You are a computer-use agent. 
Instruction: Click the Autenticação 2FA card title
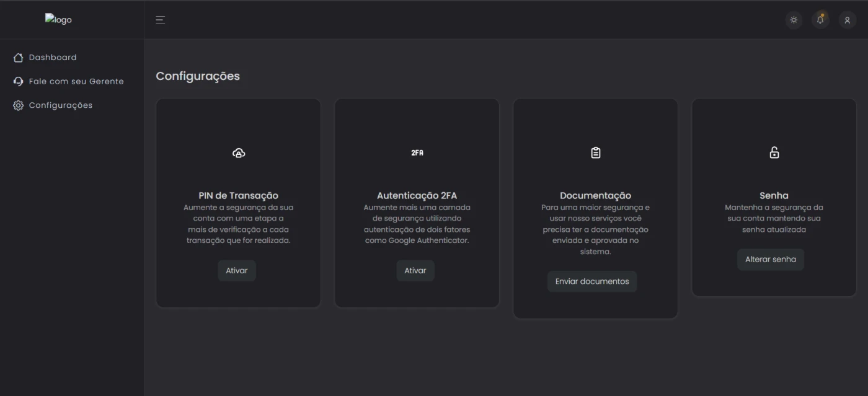tap(417, 195)
